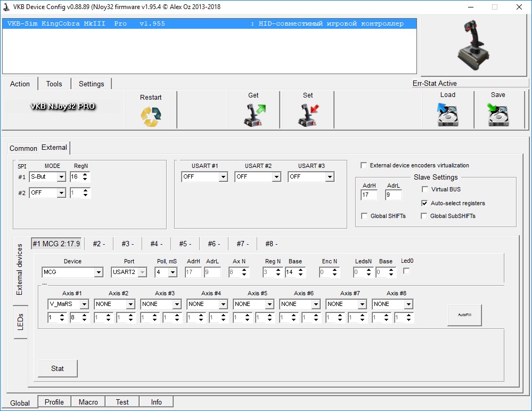
Task: Click the Get joystick icon
Action: 253,115
